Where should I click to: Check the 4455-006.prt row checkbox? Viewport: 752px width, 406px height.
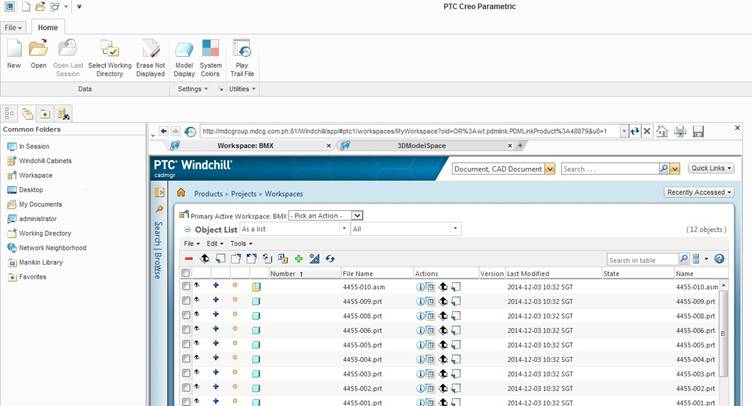(186, 329)
